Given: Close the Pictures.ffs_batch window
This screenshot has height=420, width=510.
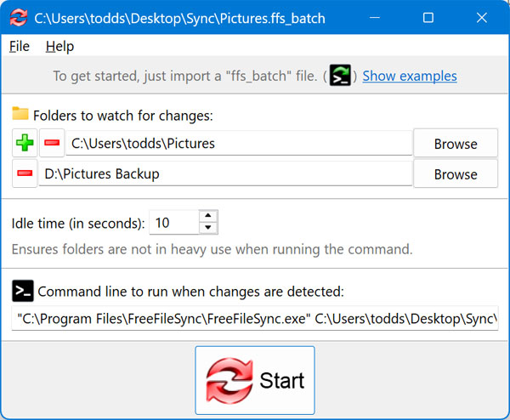Looking at the screenshot, I should (482, 18).
